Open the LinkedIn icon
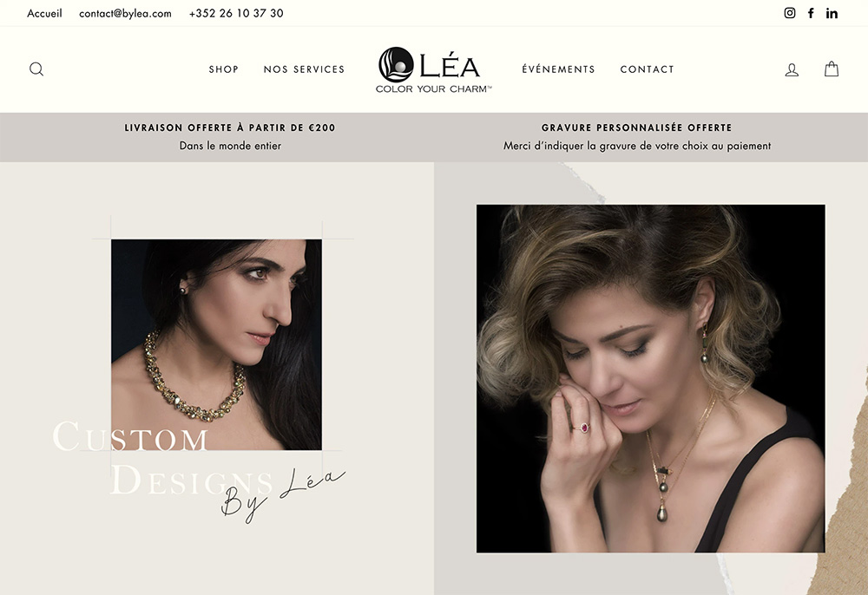868x595 pixels. (x=832, y=13)
